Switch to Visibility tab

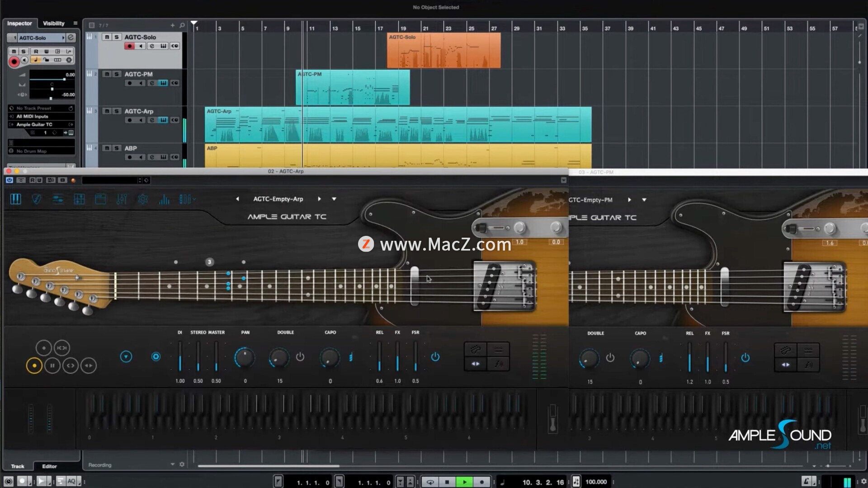[54, 23]
